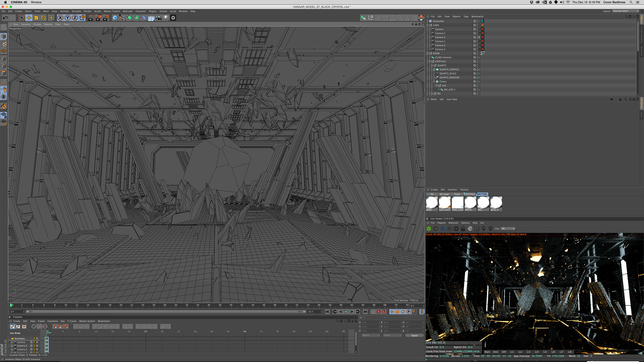This screenshot has width=644, height=362.
Task: Expand the CRYSTALS layer group
Action: [x=429, y=62]
